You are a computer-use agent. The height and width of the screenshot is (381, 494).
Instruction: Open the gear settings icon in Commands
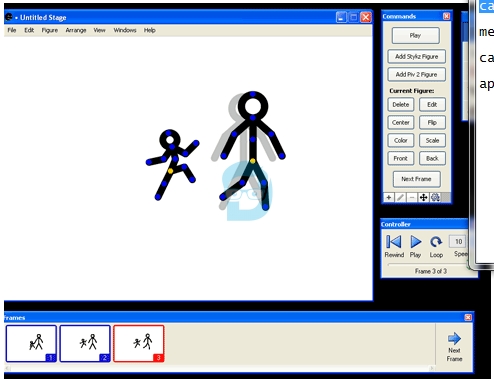[435, 198]
